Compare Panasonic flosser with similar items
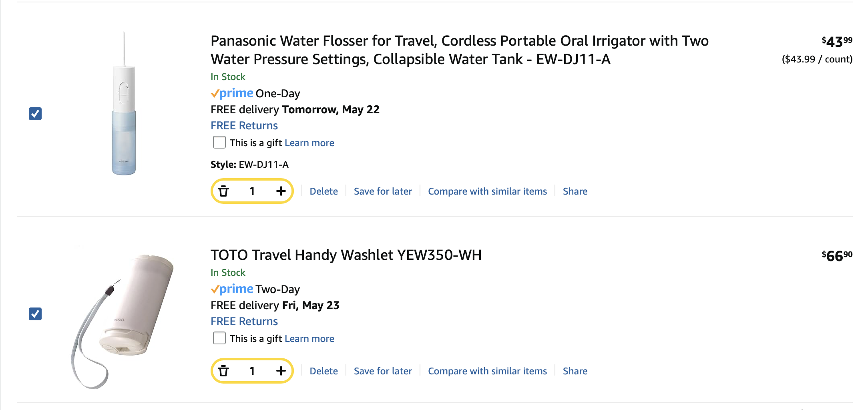The image size is (868, 410). [487, 191]
